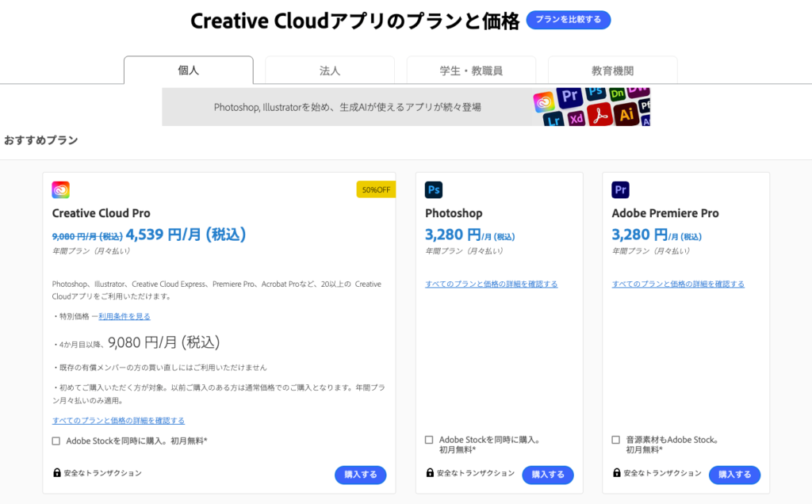The image size is (812, 504).
Task: Switch to the 法人 tab
Action: pos(330,71)
